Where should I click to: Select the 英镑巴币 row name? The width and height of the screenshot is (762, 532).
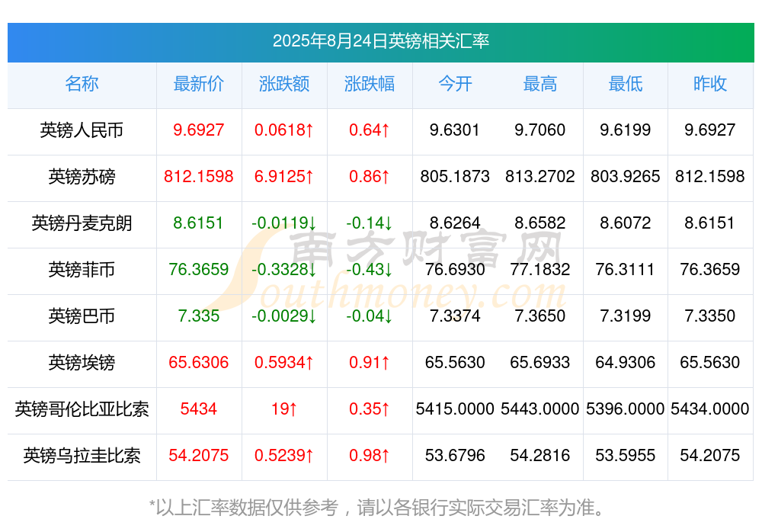pyautogui.click(x=82, y=316)
